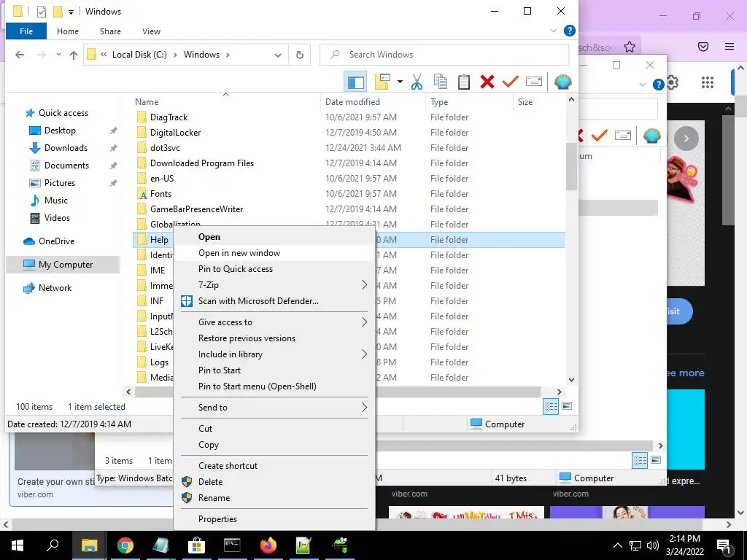Viewport: 747px width, 560px height.
Task: Click the Copy toolbar icon
Action: (440, 82)
